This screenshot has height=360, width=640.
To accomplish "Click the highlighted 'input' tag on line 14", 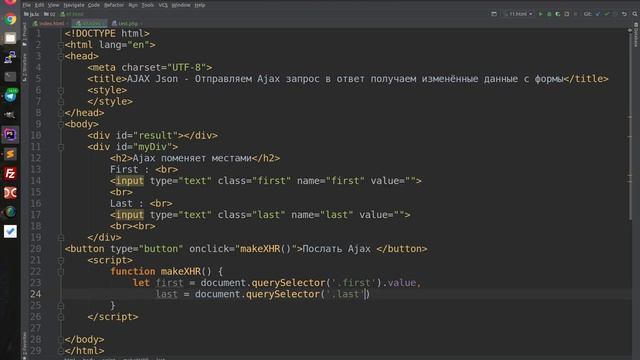I will coord(130,181).
